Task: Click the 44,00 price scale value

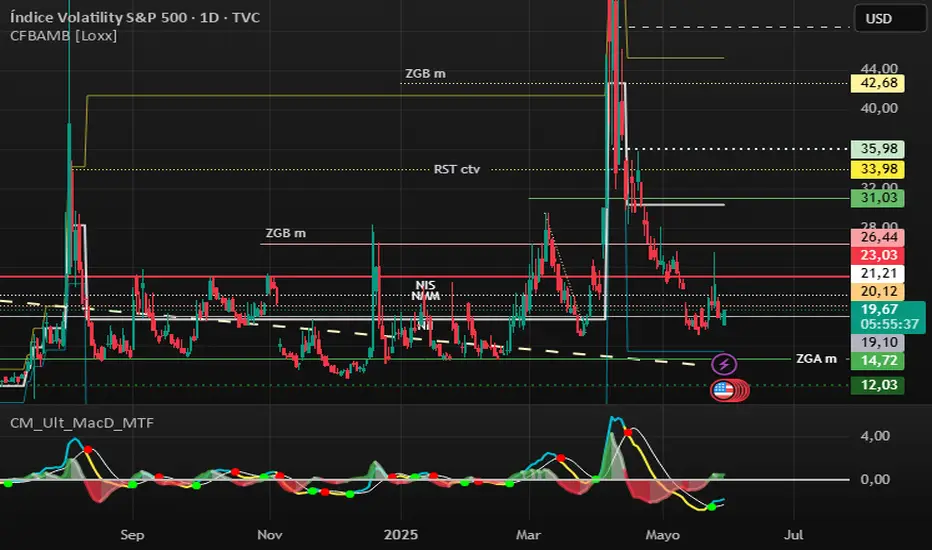Action: pyautogui.click(x=879, y=68)
